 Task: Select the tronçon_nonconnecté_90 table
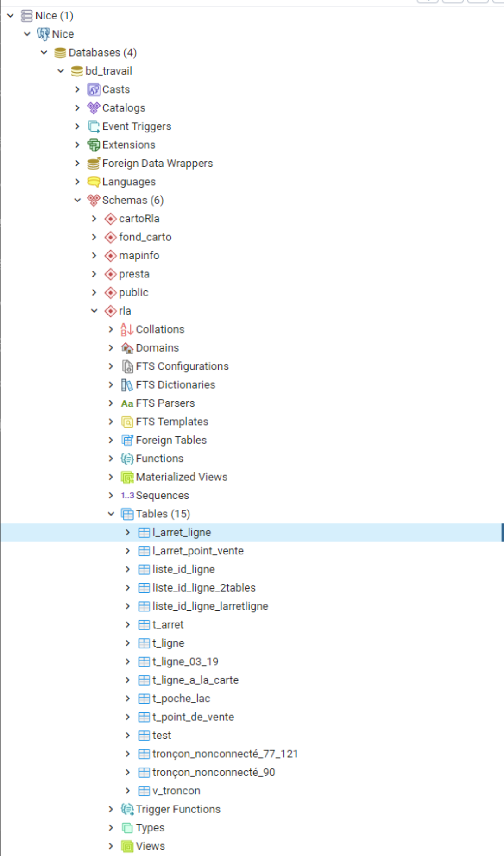tap(214, 772)
